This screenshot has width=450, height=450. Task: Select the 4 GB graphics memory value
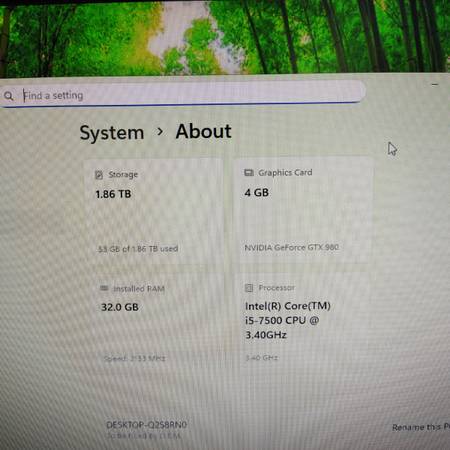pos(257,193)
